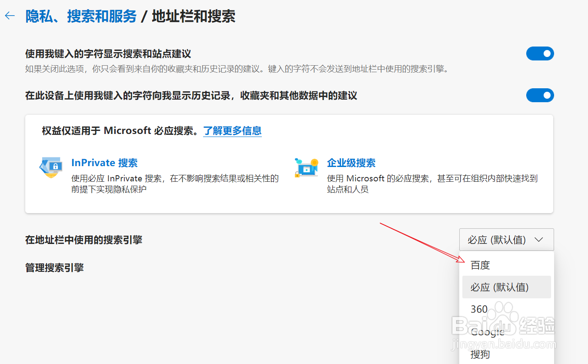Click the 企业级搜索 briefcase icon
Screen dimensions: 588x364
[x=307, y=167]
